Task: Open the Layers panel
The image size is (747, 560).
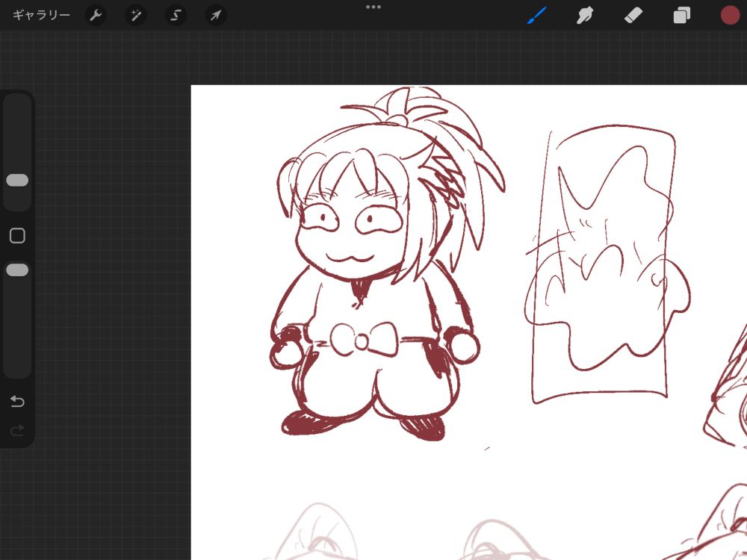Action: tap(682, 16)
